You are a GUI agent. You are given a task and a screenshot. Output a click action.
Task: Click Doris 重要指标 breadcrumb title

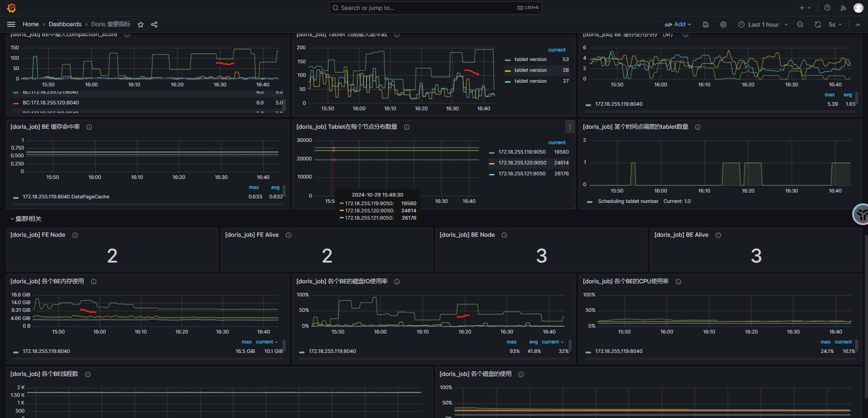(x=111, y=24)
